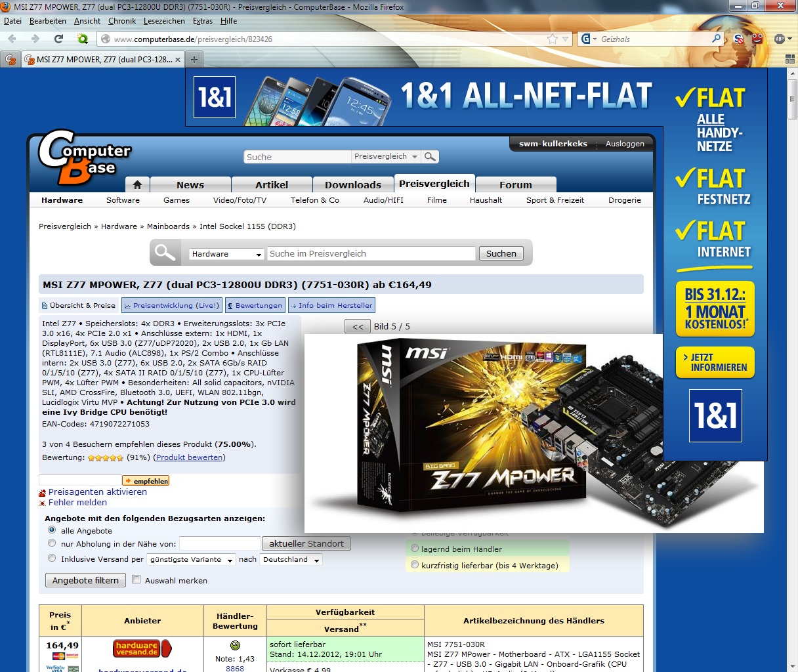
Task: Show the previous image with << button
Action: click(358, 326)
